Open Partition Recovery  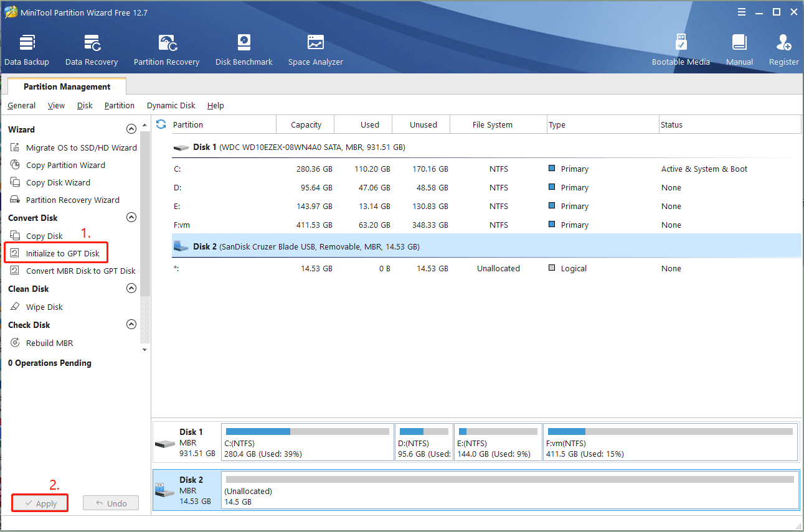[166, 49]
